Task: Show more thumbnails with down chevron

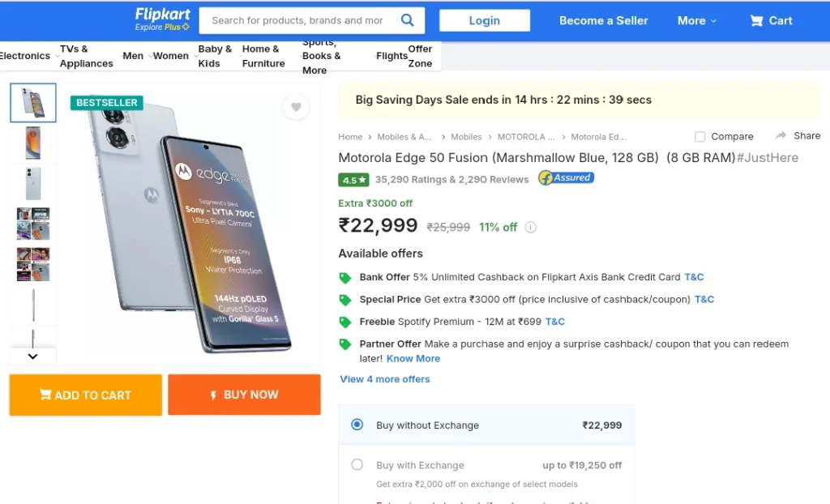Action: click(x=32, y=357)
